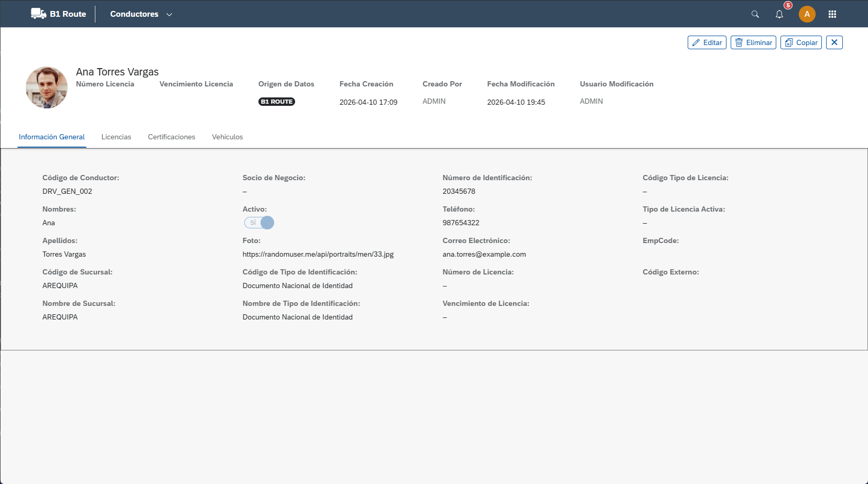Click Código de Sucursal value AREQUIPA
Screen dimensions: 868x484
[x=60, y=285]
